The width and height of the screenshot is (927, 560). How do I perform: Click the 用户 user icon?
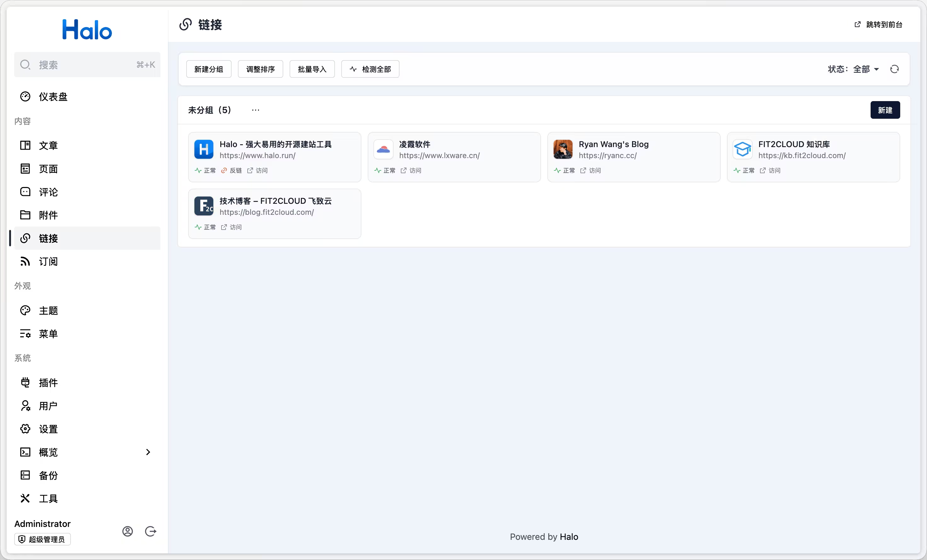(x=25, y=406)
